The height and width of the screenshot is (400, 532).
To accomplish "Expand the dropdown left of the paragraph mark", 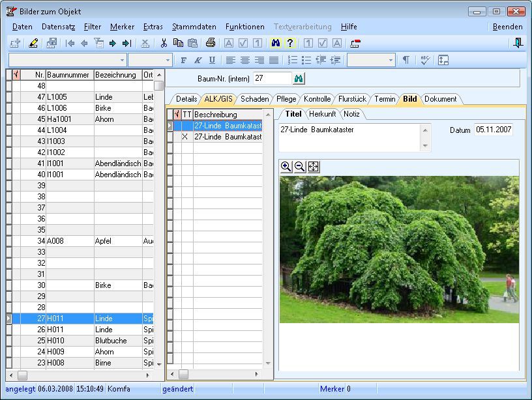I will [391, 60].
